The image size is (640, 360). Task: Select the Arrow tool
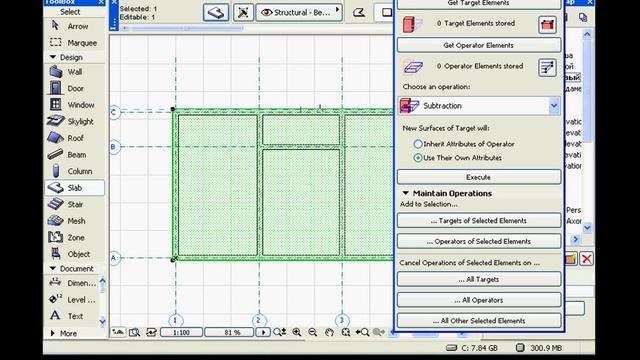(74, 26)
